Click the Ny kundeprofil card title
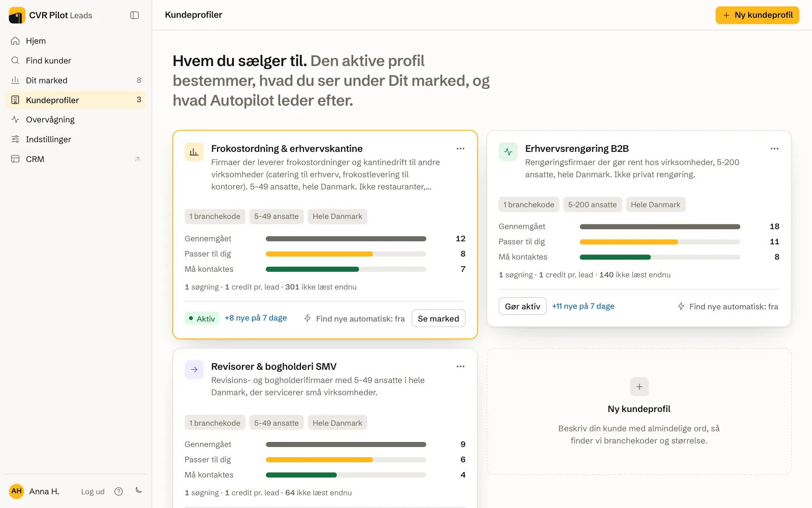 pos(639,409)
